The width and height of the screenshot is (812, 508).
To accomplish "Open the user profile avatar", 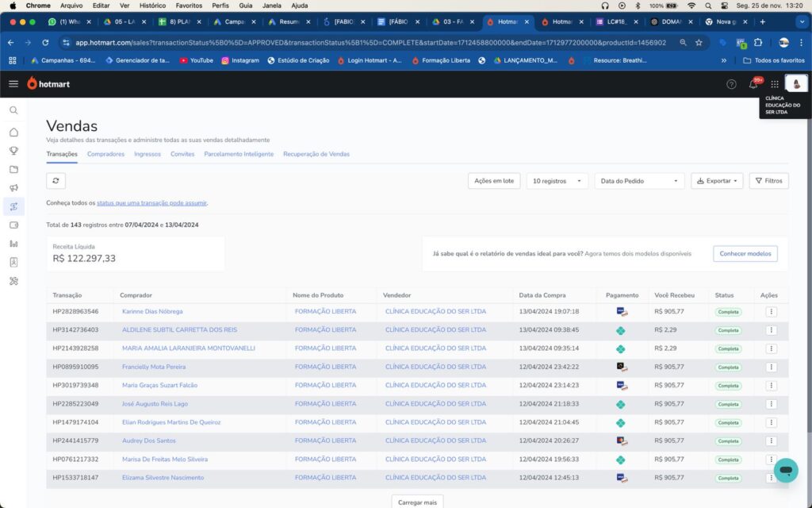I will [x=796, y=83].
